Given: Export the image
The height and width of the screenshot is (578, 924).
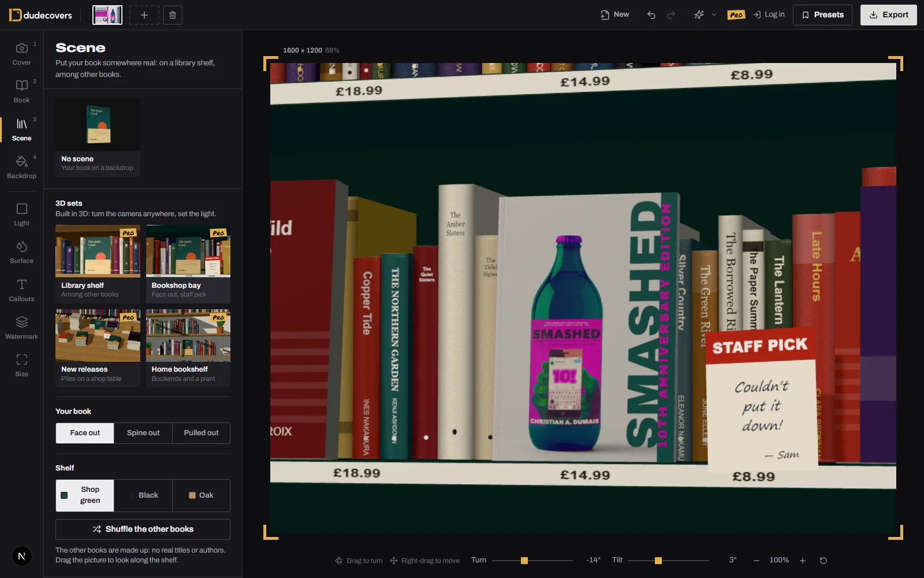Looking at the screenshot, I should pyautogui.click(x=888, y=15).
